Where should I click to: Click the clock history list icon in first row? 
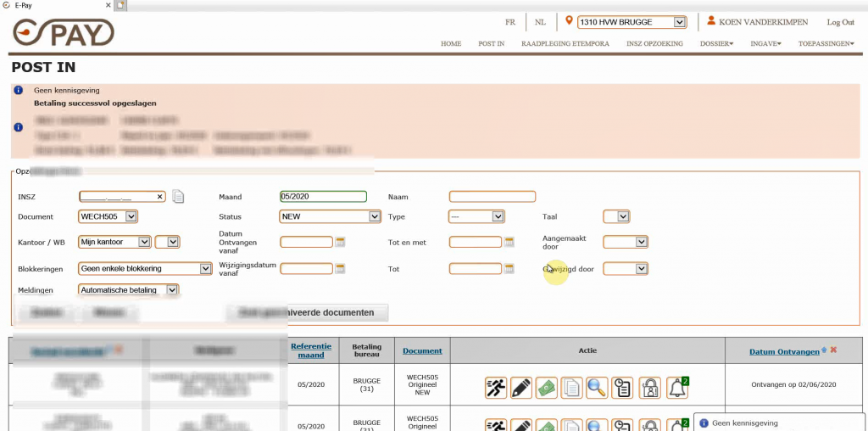point(623,387)
